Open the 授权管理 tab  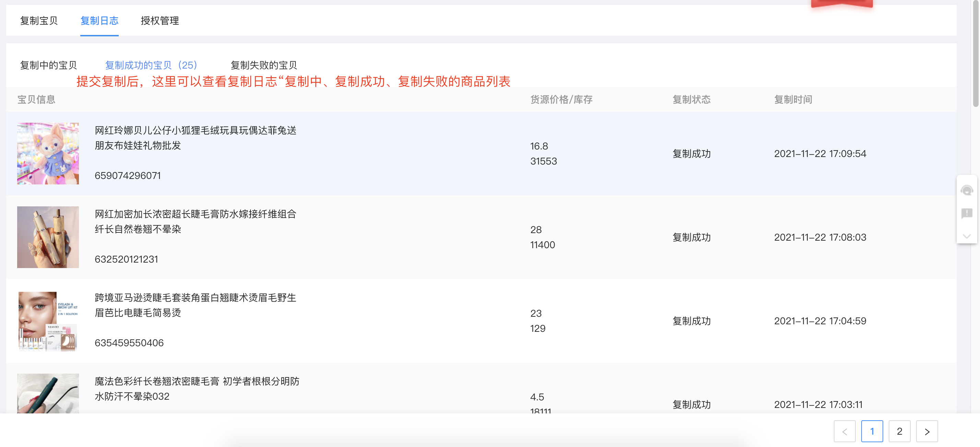pos(160,21)
